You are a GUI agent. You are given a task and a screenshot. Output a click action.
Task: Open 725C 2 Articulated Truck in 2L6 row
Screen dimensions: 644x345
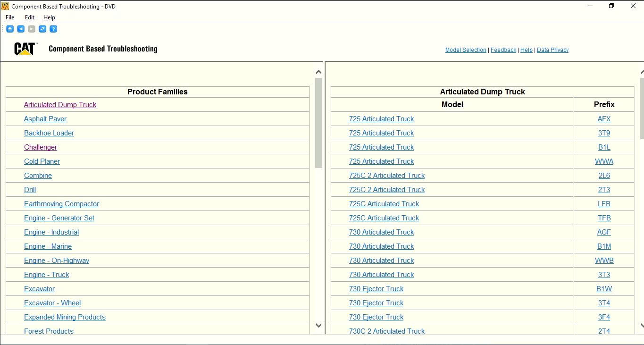[x=387, y=176]
